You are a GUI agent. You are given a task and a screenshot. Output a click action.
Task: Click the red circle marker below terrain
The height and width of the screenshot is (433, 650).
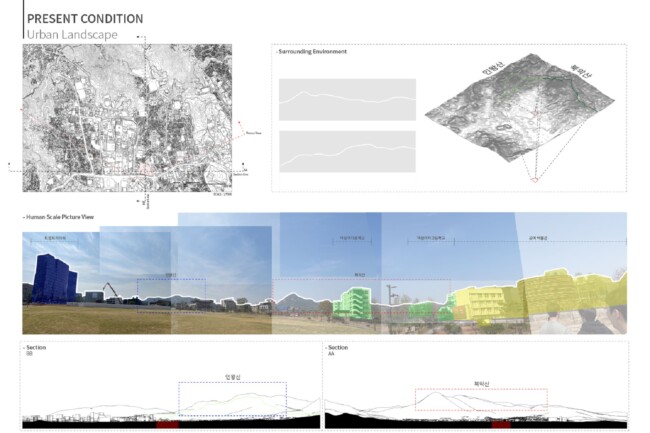click(536, 180)
